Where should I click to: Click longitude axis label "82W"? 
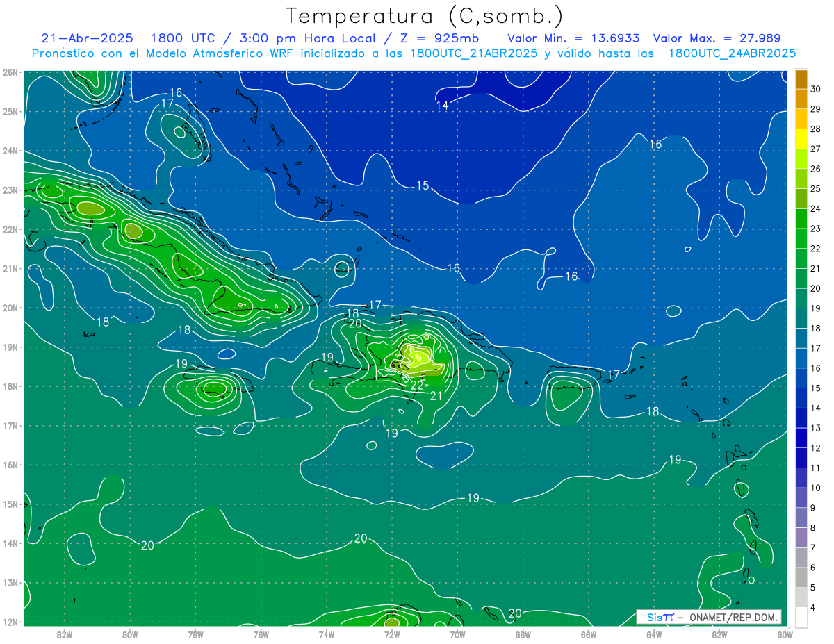point(65,634)
